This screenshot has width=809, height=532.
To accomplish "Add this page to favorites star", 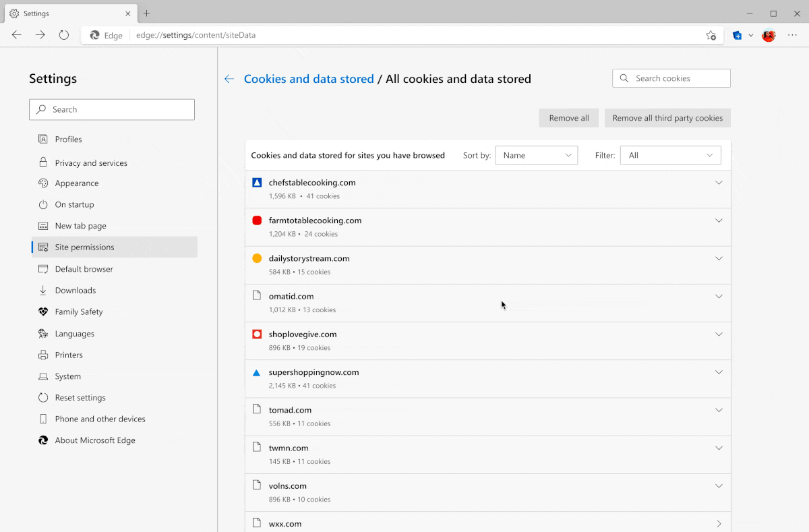I will (711, 35).
